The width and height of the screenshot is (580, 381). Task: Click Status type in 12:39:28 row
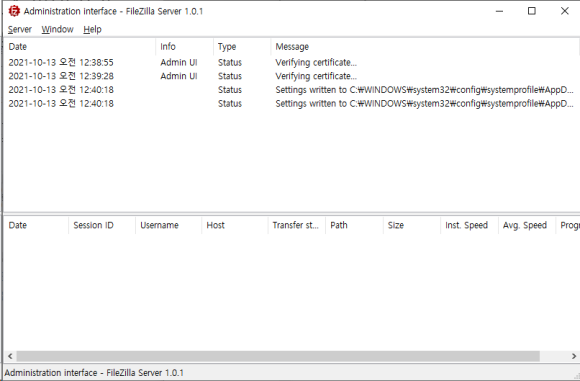tap(230, 76)
